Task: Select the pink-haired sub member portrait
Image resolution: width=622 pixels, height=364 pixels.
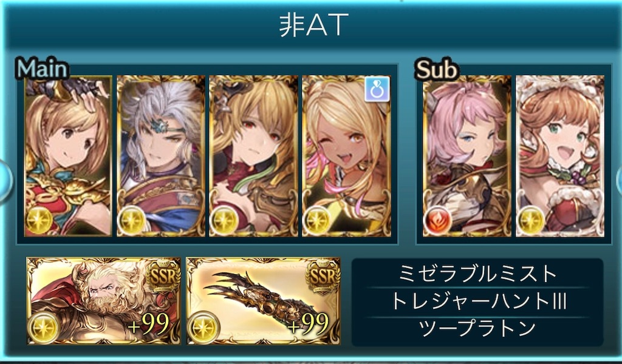Action: pyautogui.click(x=467, y=156)
